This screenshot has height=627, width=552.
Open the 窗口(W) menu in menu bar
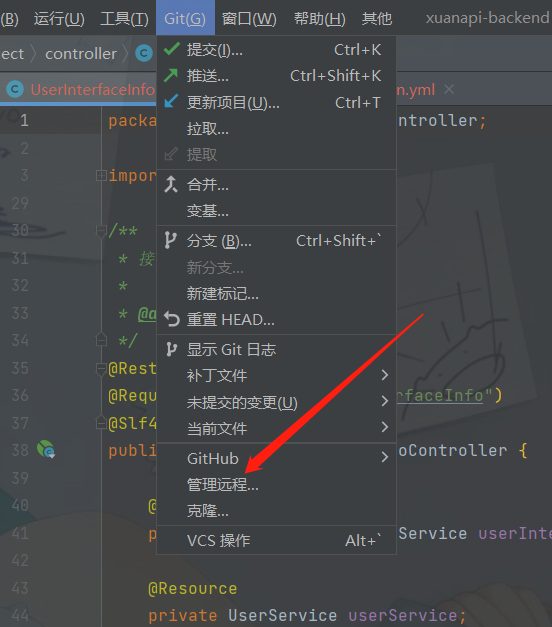pyautogui.click(x=249, y=18)
